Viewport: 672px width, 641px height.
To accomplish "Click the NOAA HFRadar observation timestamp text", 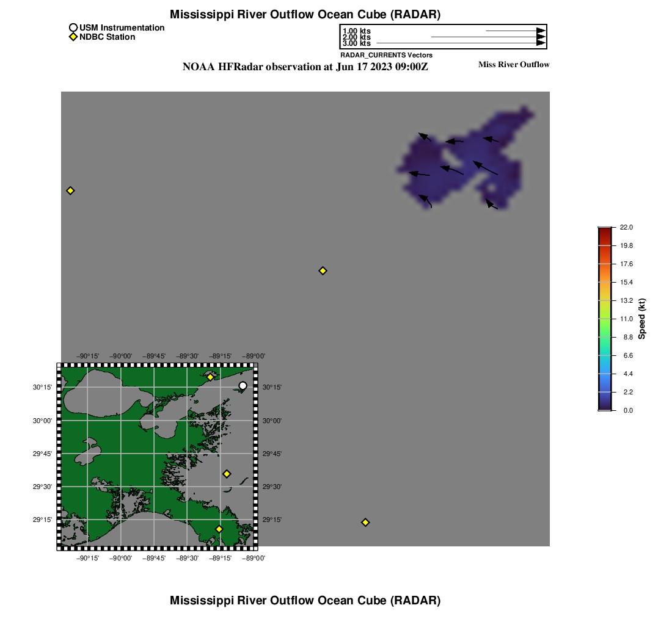I will click(305, 67).
